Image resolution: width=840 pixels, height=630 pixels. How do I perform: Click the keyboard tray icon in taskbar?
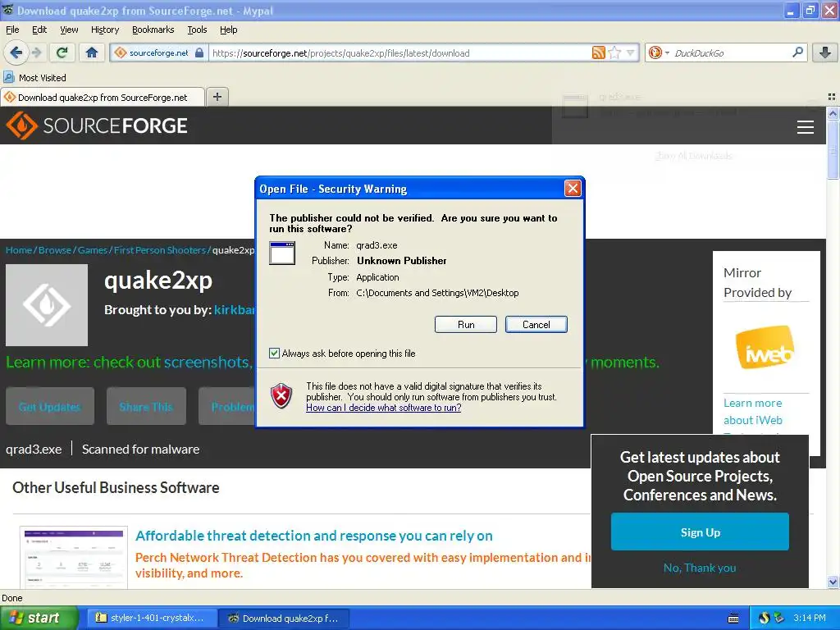[733, 619]
